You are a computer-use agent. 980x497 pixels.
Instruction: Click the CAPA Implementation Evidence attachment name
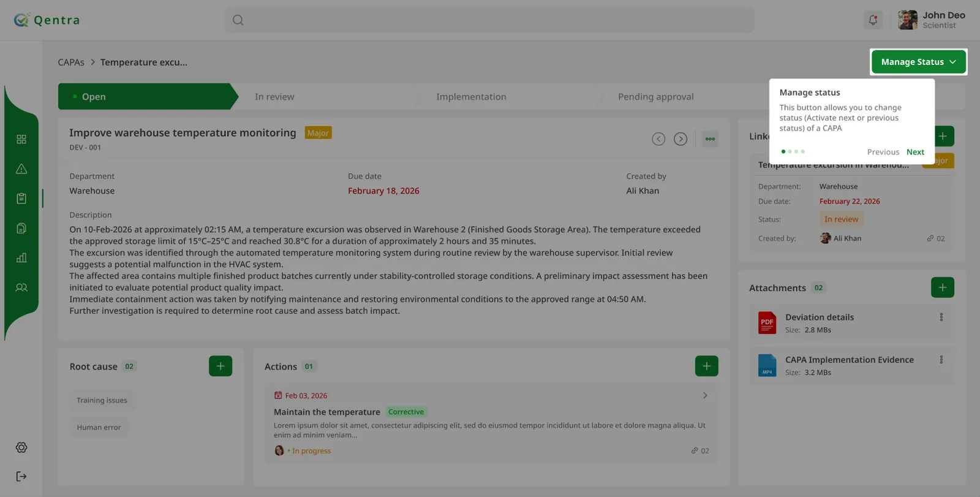[850, 360]
